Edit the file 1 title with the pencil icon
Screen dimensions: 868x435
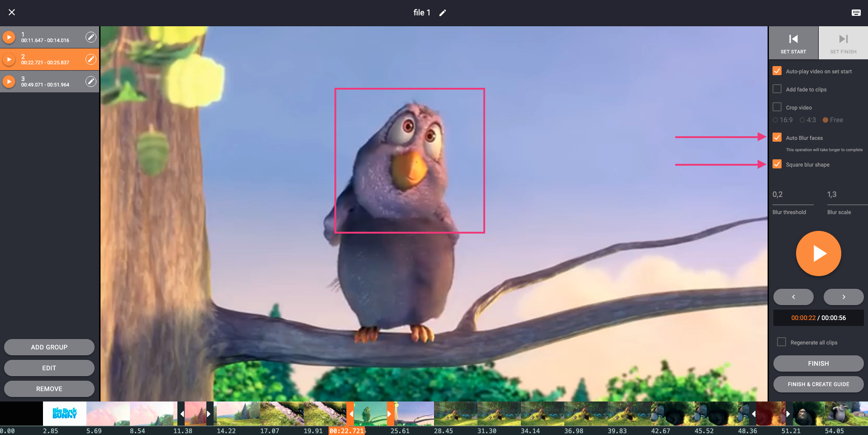click(x=443, y=13)
